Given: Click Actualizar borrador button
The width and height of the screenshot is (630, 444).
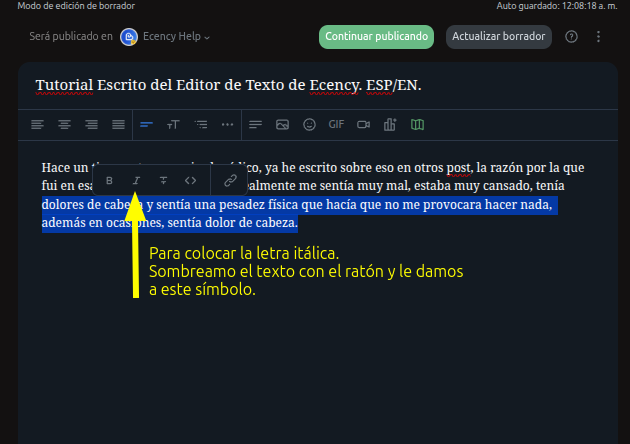Looking at the screenshot, I should 499,37.
